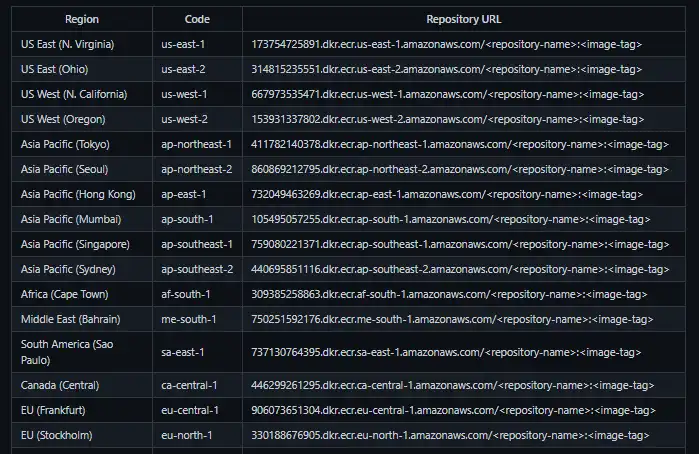This screenshot has height=454, width=699.
Task: Select the sa-east-1 code cell
Action: pos(197,352)
